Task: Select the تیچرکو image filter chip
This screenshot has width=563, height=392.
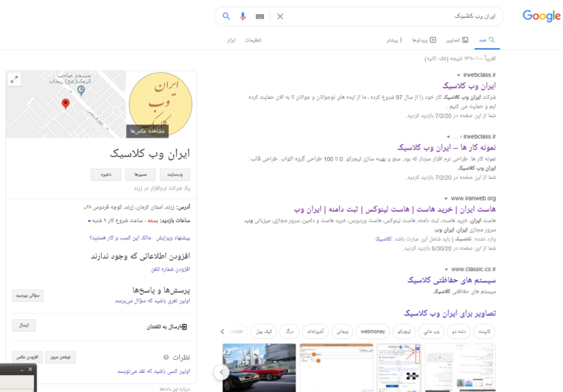Action: point(405,332)
